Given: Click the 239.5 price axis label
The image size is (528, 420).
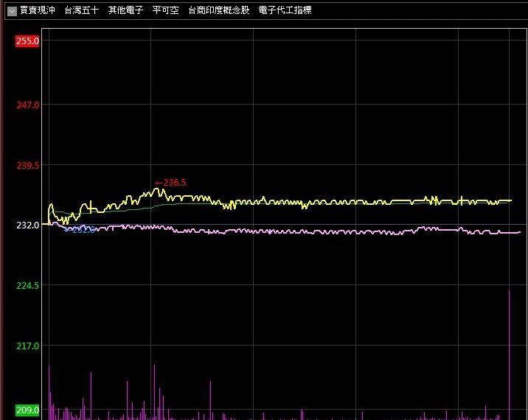Looking at the screenshot, I should 27,166.
